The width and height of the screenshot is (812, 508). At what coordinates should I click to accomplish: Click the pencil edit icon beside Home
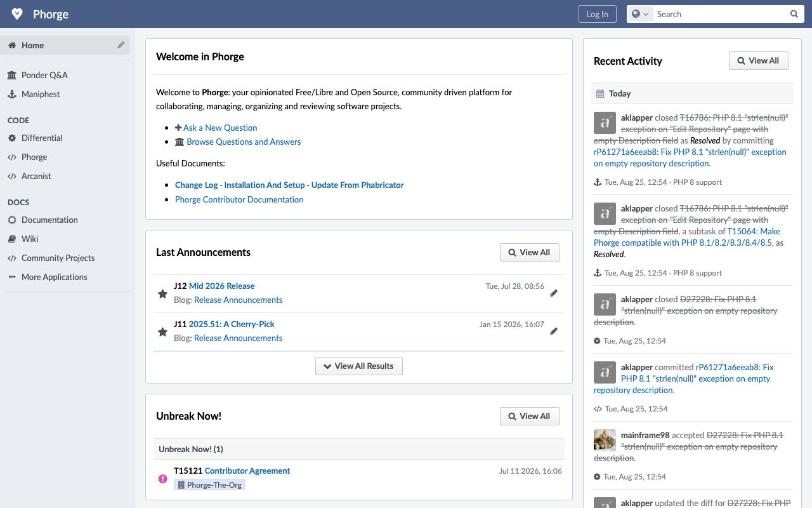coord(121,45)
